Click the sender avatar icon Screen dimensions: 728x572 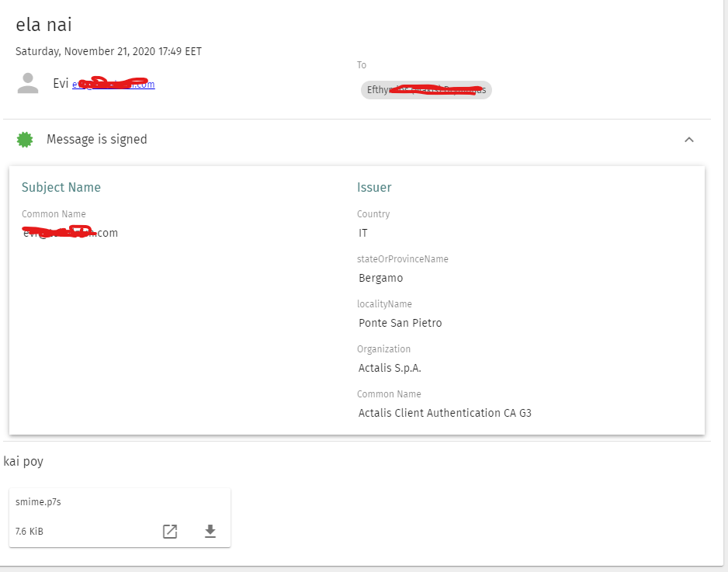[28, 83]
